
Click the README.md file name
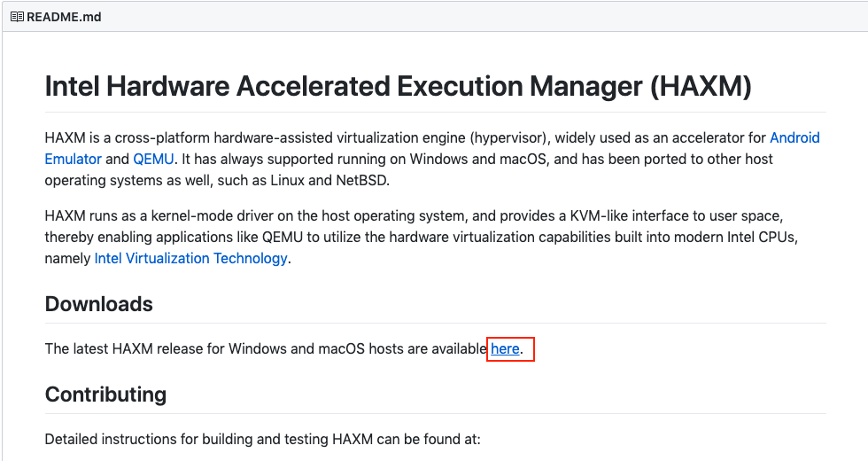tap(64, 17)
